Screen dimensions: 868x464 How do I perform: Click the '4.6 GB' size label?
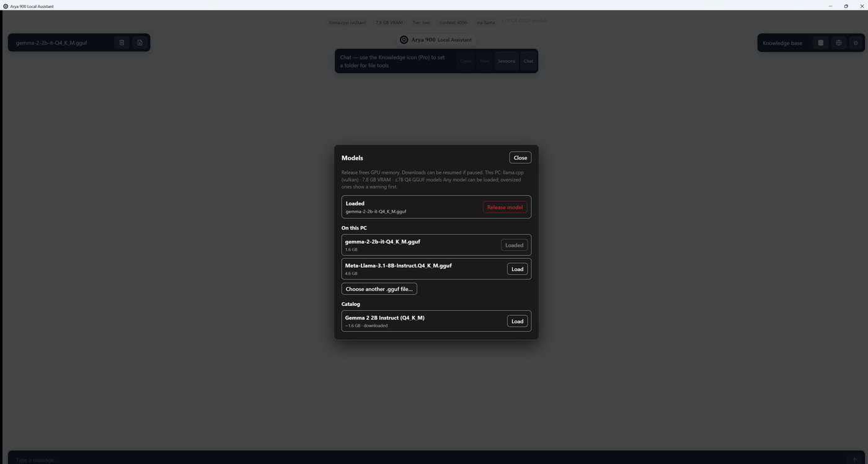pos(352,274)
